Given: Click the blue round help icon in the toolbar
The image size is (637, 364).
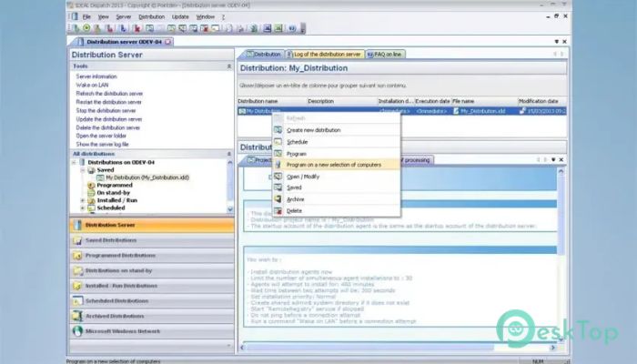Looking at the screenshot, I should pos(292,28).
